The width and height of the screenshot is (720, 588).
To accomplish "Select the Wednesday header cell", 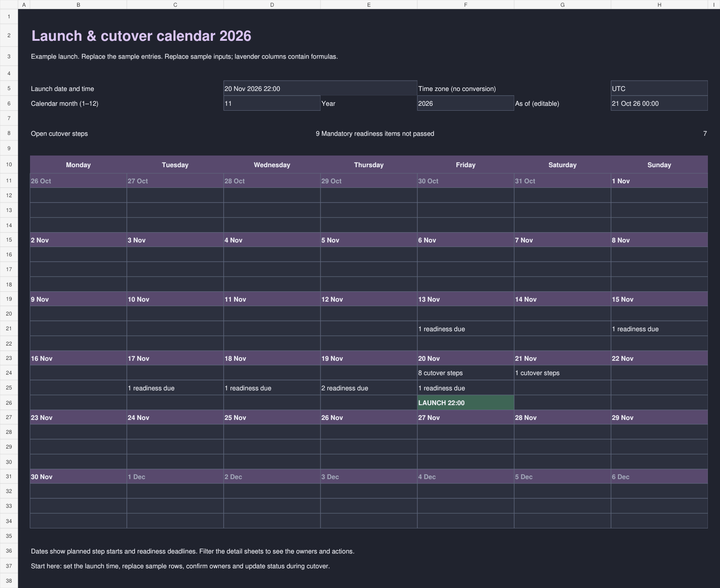I will coord(272,164).
